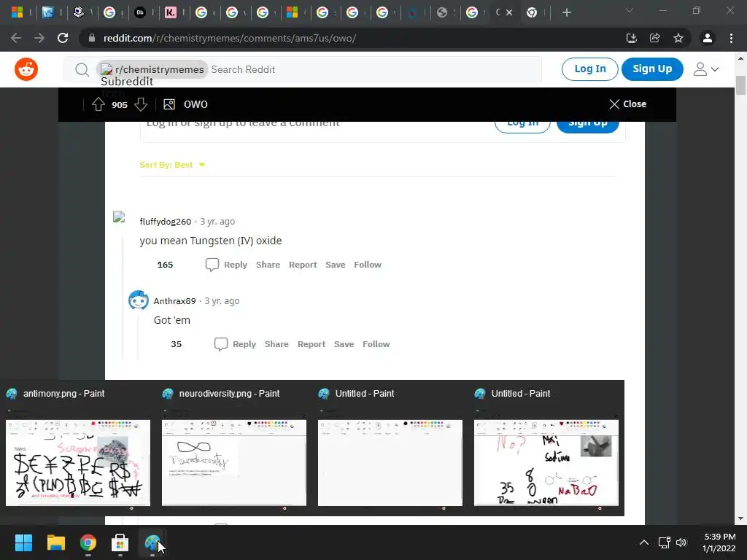Image resolution: width=747 pixels, height=560 pixels.
Task: Switch to the Bb tab
Action: tap(140, 12)
